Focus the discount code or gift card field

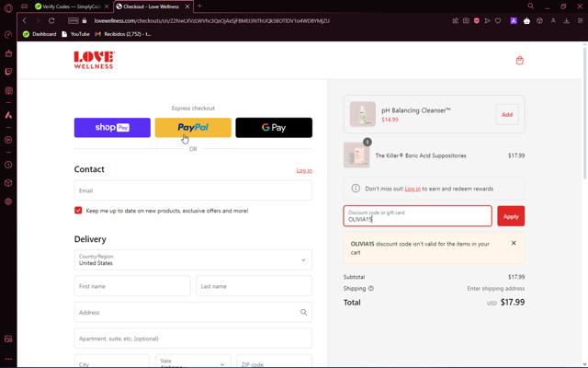(x=417, y=216)
